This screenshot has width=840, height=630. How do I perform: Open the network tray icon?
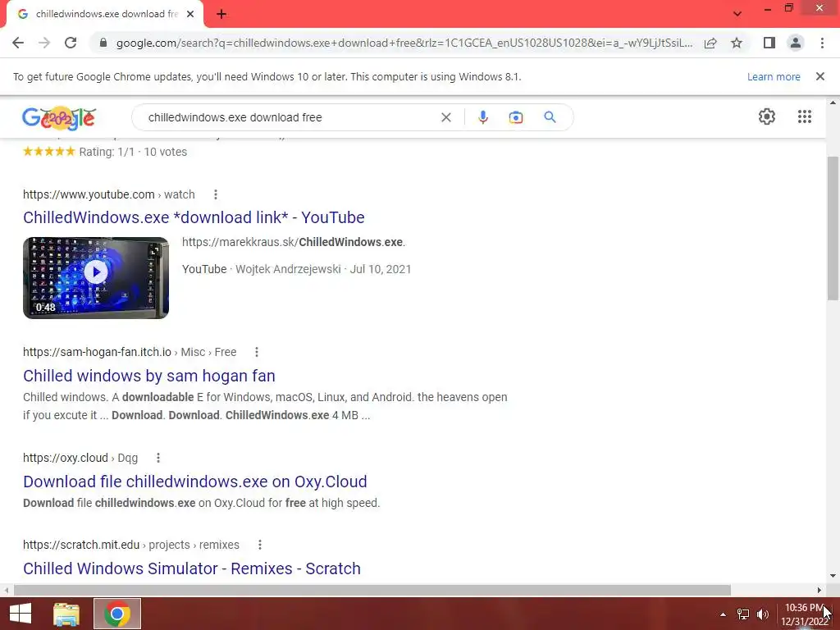(743, 614)
